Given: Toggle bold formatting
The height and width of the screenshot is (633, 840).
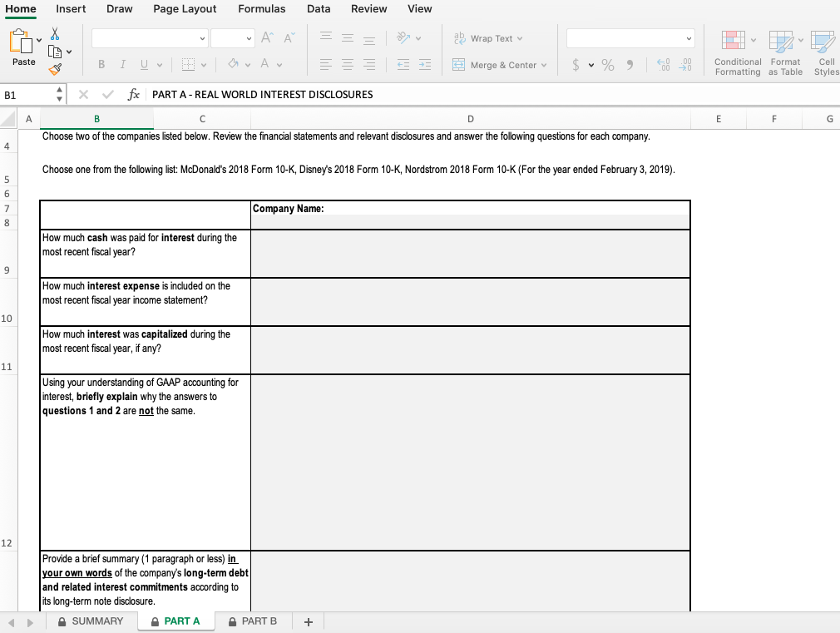Looking at the screenshot, I should (100, 64).
